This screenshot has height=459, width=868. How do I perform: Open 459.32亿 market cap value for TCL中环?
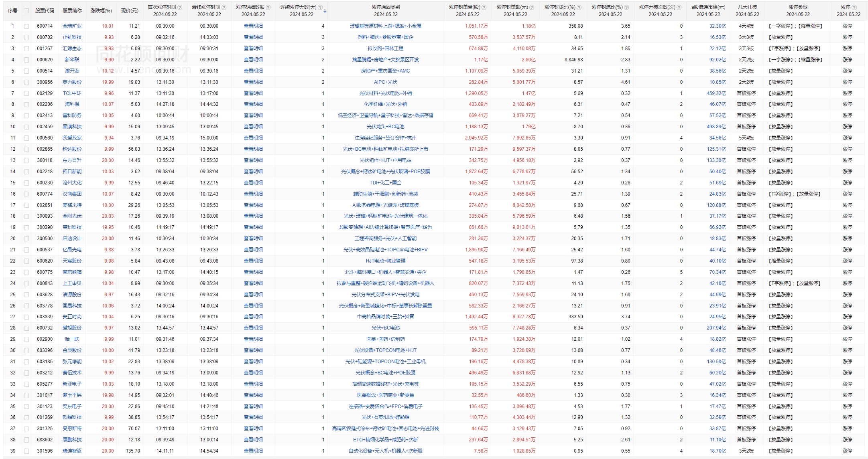(716, 93)
